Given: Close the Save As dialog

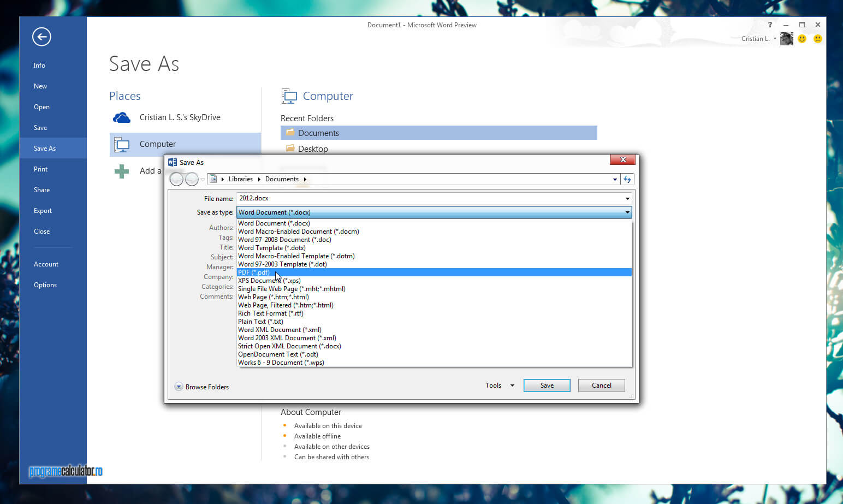Looking at the screenshot, I should (x=623, y=159).
